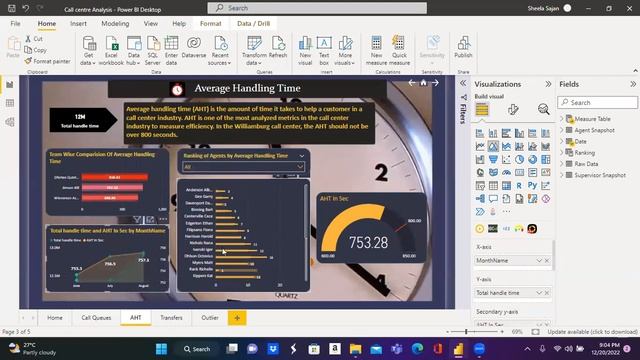Click Format painter in Clipboard group
This screenshot has width=640, height=360.
(47, 61)
